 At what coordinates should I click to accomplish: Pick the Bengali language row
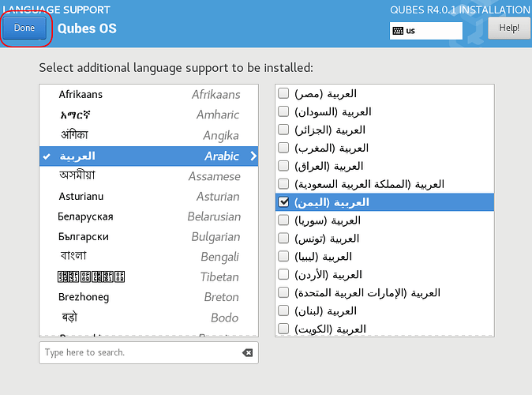[x=148, y=257]
